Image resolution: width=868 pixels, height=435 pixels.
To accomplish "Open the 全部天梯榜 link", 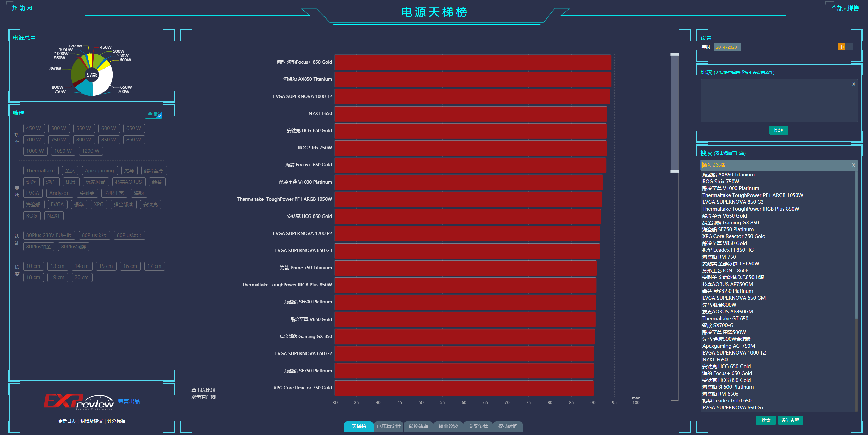I will point(845,8).
